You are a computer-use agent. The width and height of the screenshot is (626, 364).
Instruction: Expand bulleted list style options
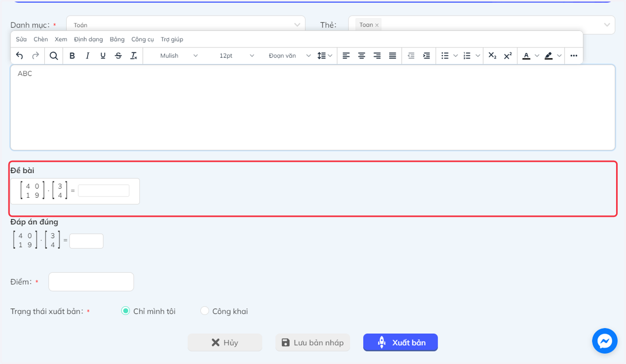[455, 56]
